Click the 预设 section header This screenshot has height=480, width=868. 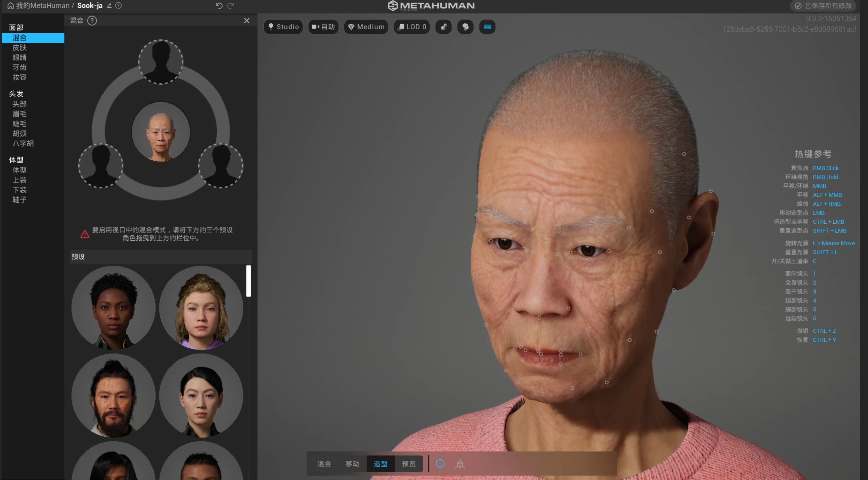tap(161, 257)
